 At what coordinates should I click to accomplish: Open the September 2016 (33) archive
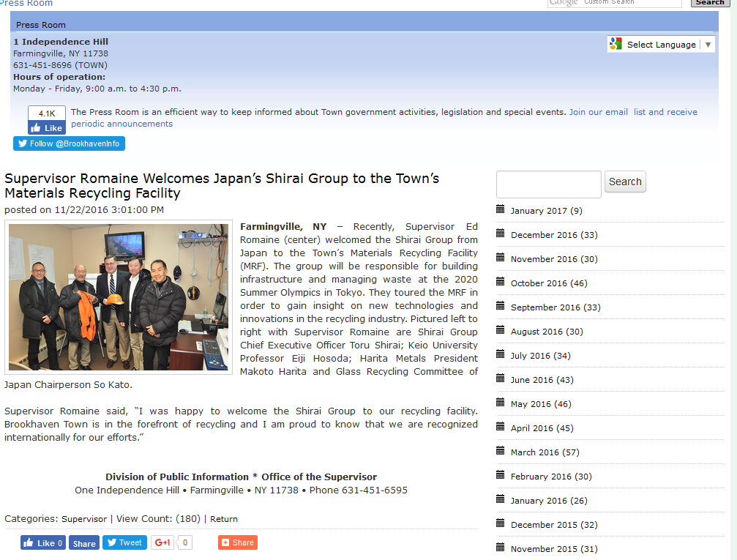[555, 307]
